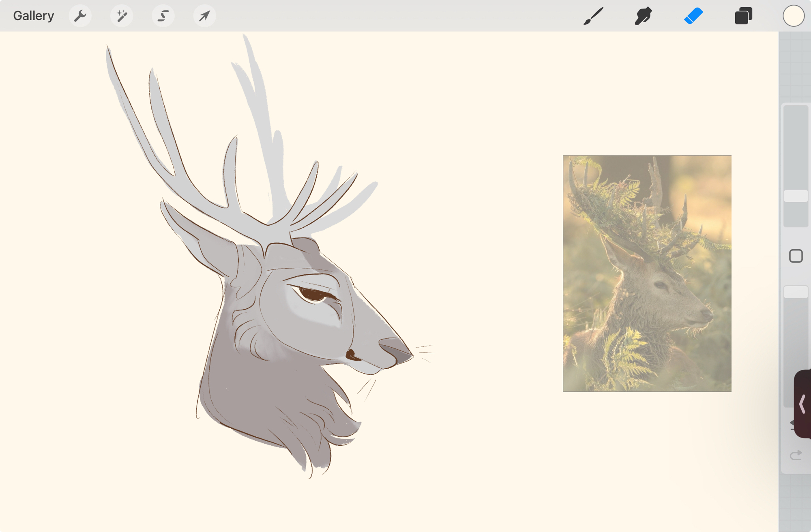Click the redo arrow in sidebar
The height and width of the screenshot is (532, 811).
click(796, 455)
